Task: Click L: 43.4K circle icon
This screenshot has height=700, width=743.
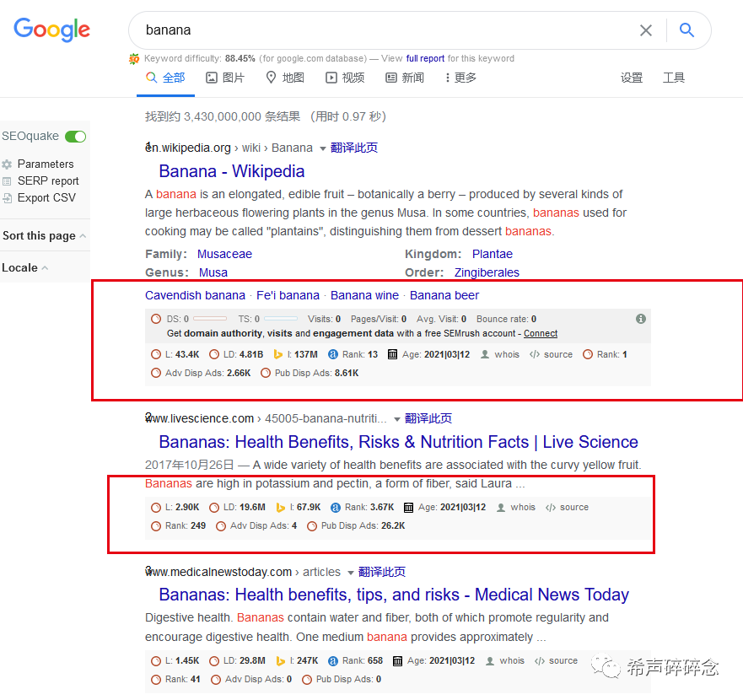Action: click(156, 354)
